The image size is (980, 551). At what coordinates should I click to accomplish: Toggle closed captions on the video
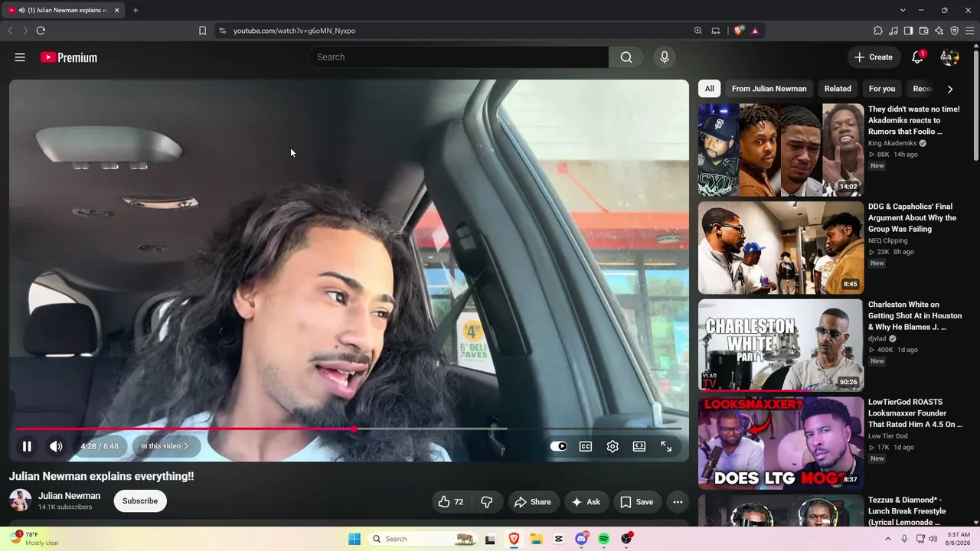586,446
